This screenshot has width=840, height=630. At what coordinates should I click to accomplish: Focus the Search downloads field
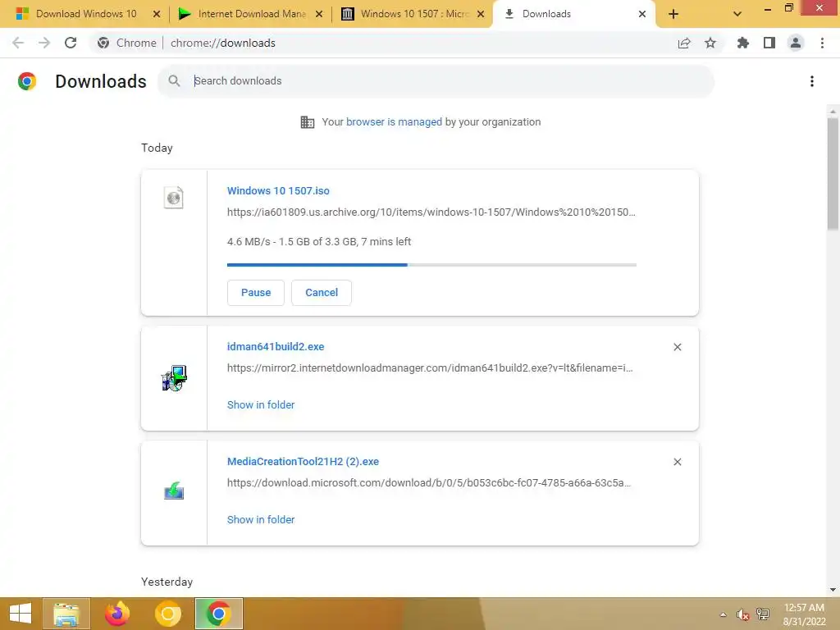(435, 81)
